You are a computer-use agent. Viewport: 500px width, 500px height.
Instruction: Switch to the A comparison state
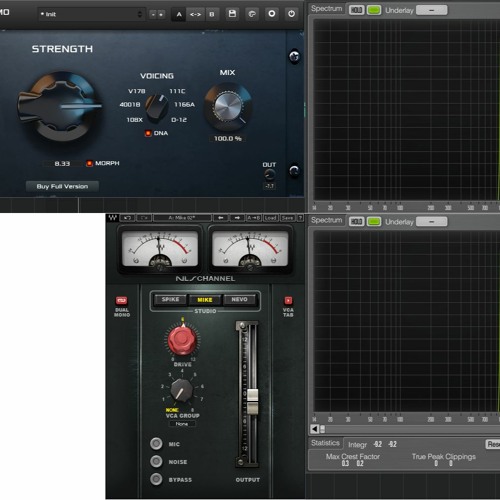(x=179, y=14)
